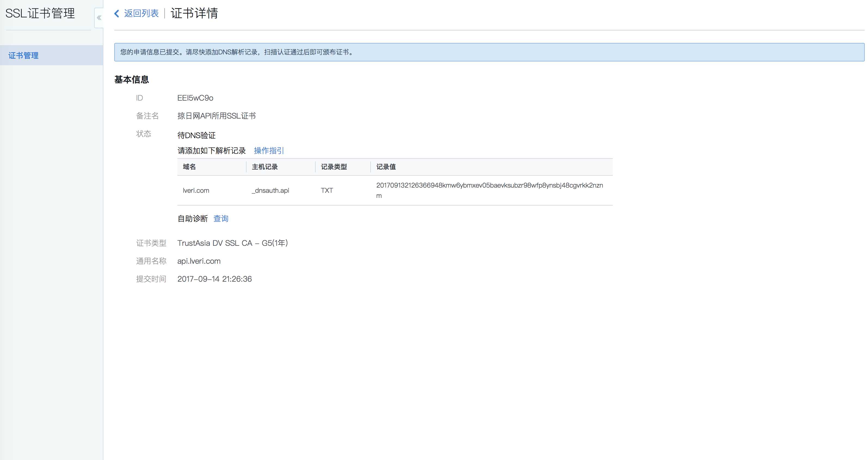Select the certificate ID EEI5wC9o
The width and height of the screenshot is (868, 460).
195,98
